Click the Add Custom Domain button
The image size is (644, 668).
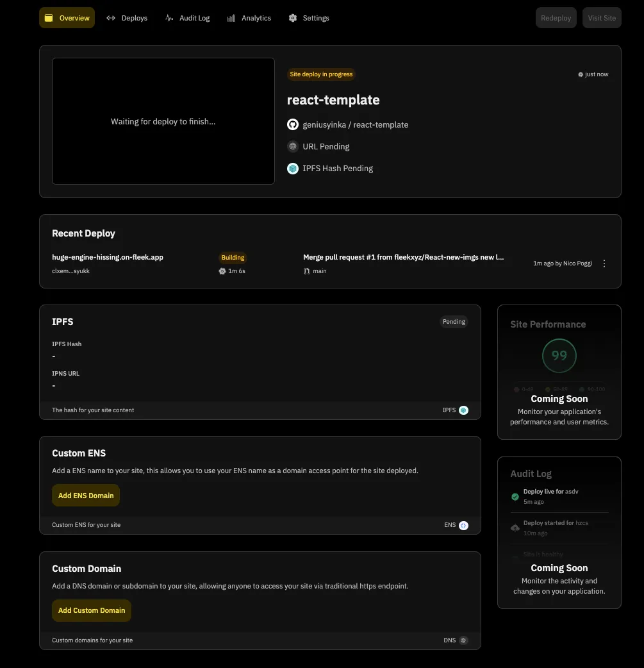[x=92, y=610]
